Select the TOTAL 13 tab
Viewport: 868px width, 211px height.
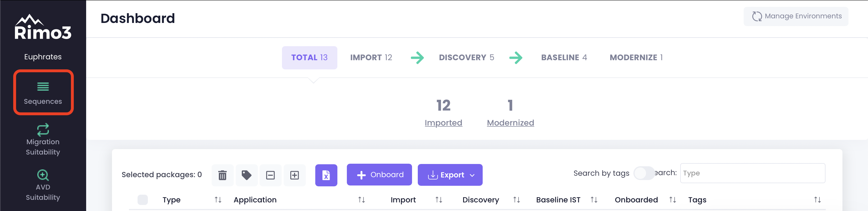tap(309, 58)
